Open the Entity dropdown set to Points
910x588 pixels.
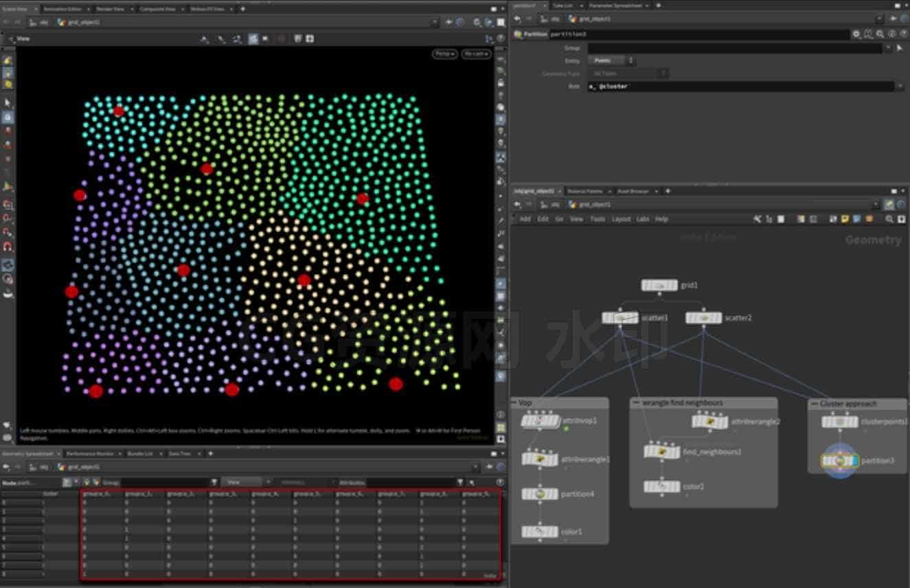611,60
